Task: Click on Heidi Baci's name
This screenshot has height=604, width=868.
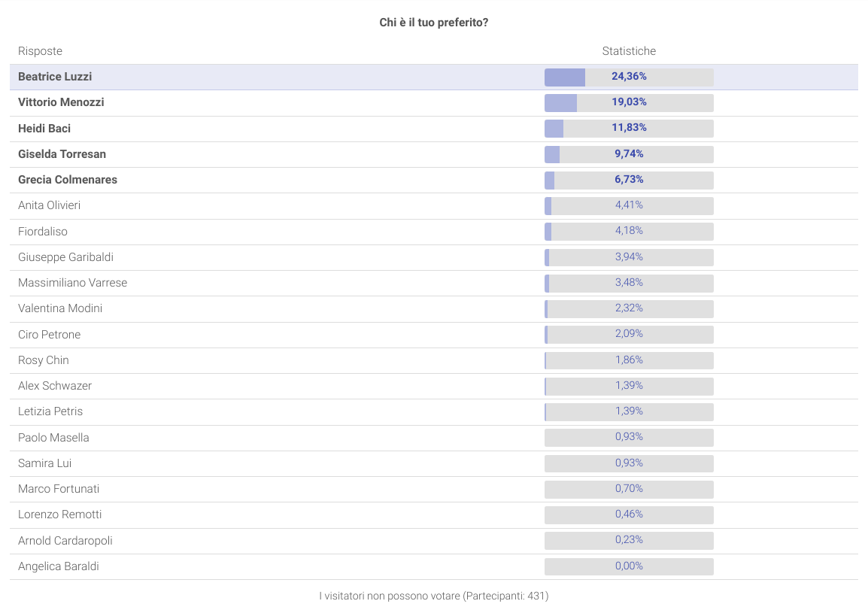Action: (x=44, y=128)
